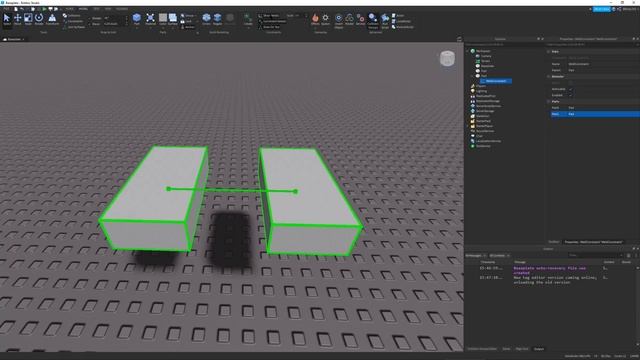Activate the Rotate tool

[x=39, y=19]
